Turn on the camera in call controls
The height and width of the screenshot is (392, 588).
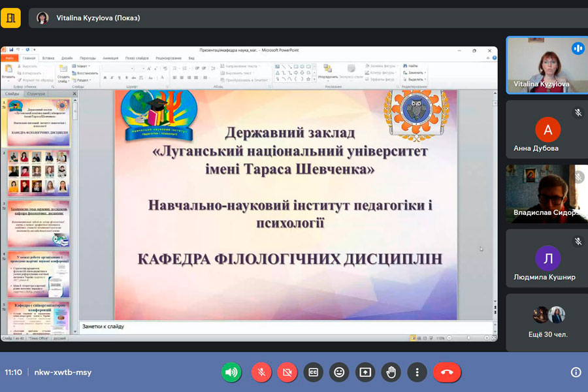[286, 372]
